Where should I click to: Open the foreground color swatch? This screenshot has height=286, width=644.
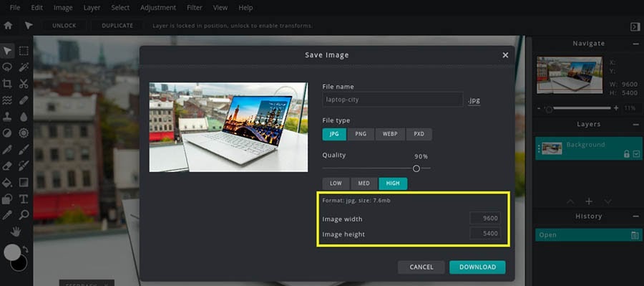click(12, 252)
